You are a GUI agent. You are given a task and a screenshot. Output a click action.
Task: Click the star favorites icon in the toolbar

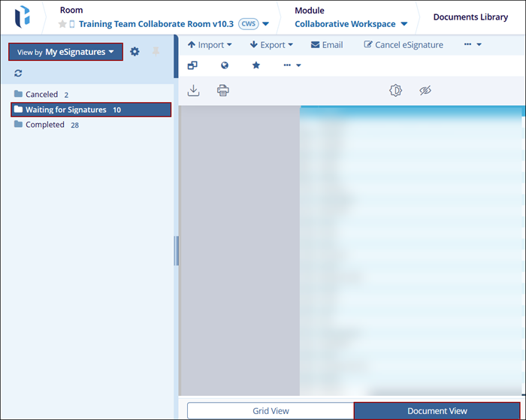coord(255,65)
